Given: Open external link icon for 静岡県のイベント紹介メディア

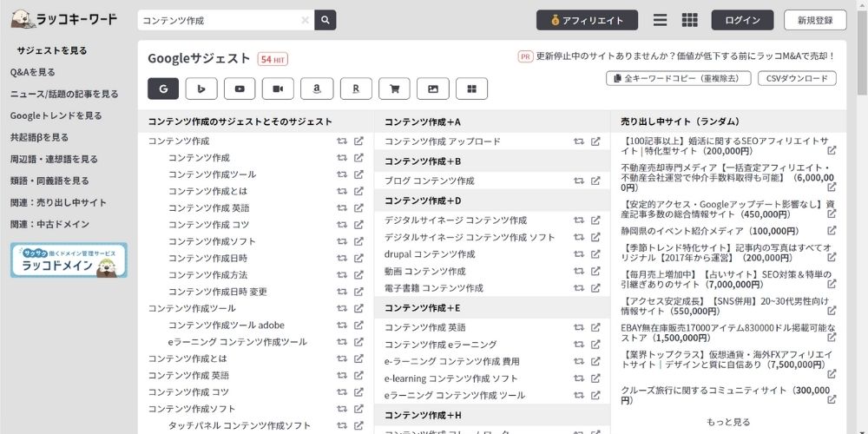Looking at the screenshot, I should click(832, 230).
